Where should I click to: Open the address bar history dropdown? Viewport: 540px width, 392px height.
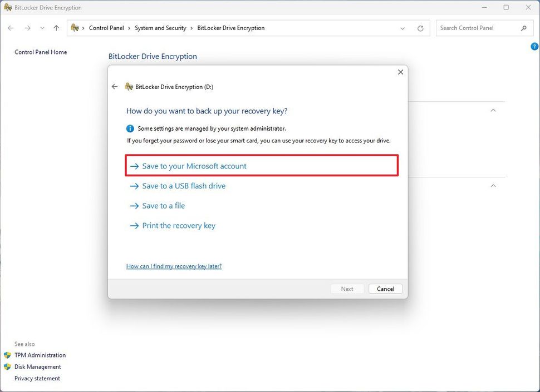(x=402, y=28)
